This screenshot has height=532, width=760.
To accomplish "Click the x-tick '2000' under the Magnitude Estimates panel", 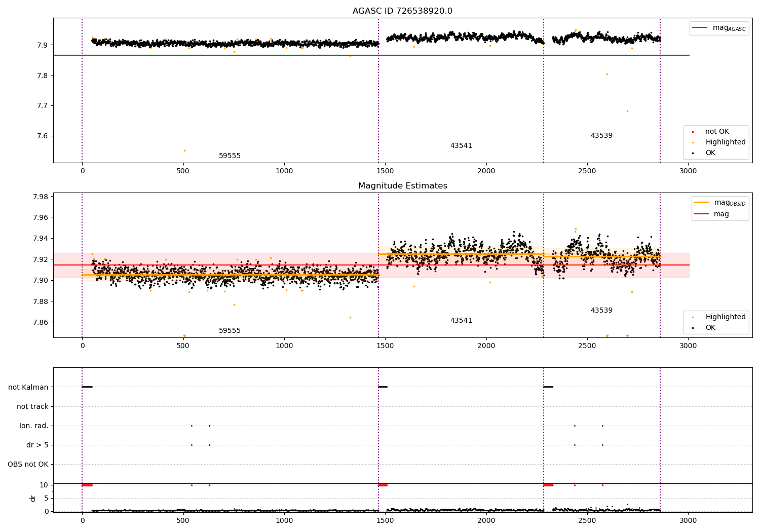I will pyautogui.click(x=486, y=346).
